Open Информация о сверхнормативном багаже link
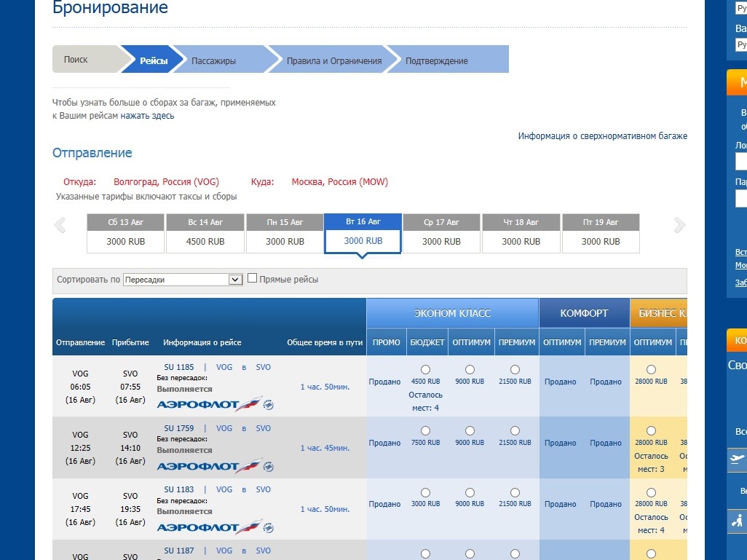Viewport: 747px width, 560px height. tap(602, 136)
